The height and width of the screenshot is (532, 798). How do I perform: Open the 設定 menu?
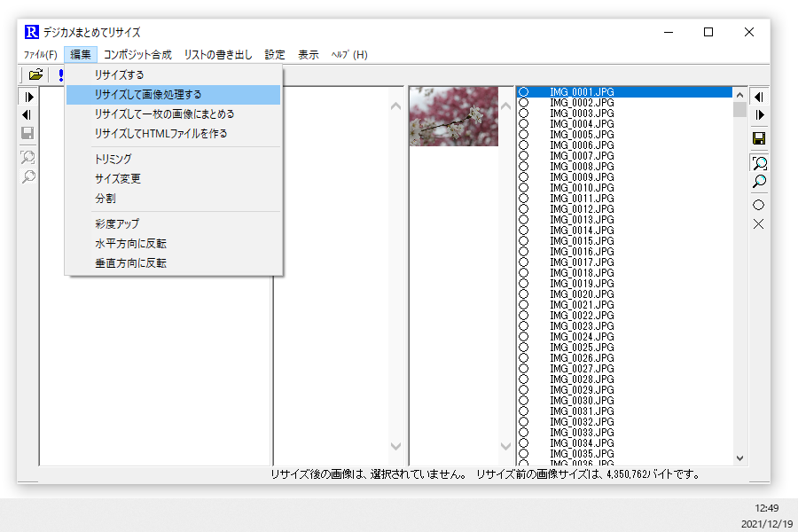(x=275, y=54)
